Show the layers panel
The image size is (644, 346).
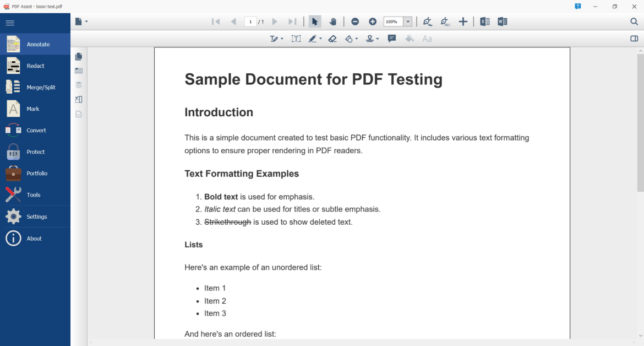[78, 85]
